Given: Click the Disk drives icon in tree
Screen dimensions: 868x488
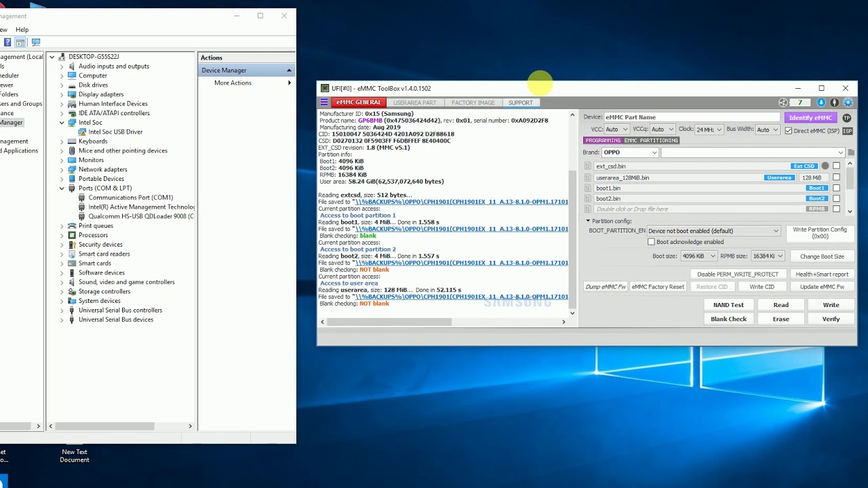Looking at the screenshot, I should (72, 85).
